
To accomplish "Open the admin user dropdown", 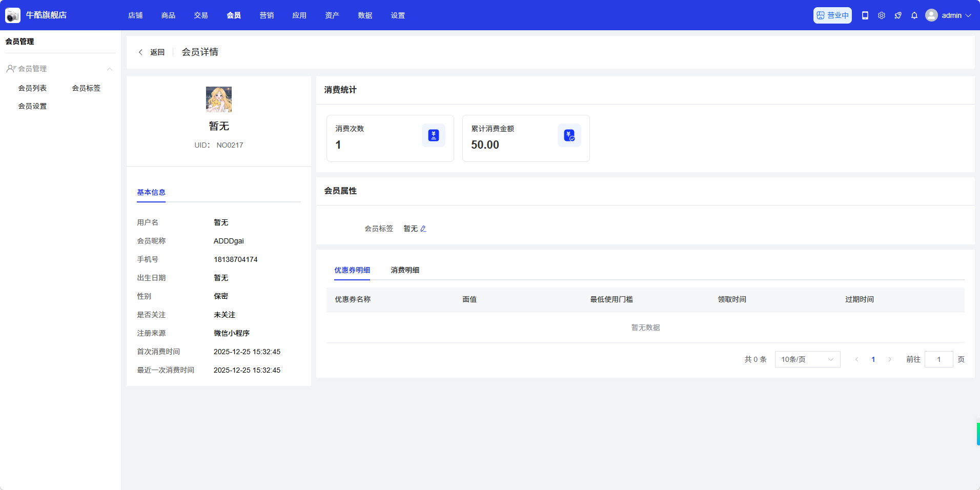I will click(948, 15).
